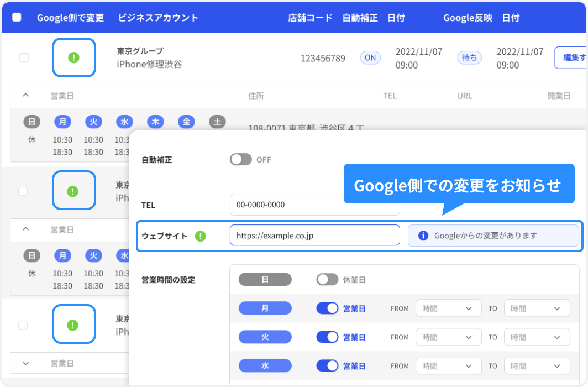Click the Google側で変更 column header
The image size is (588, 387).
[70, 17]
